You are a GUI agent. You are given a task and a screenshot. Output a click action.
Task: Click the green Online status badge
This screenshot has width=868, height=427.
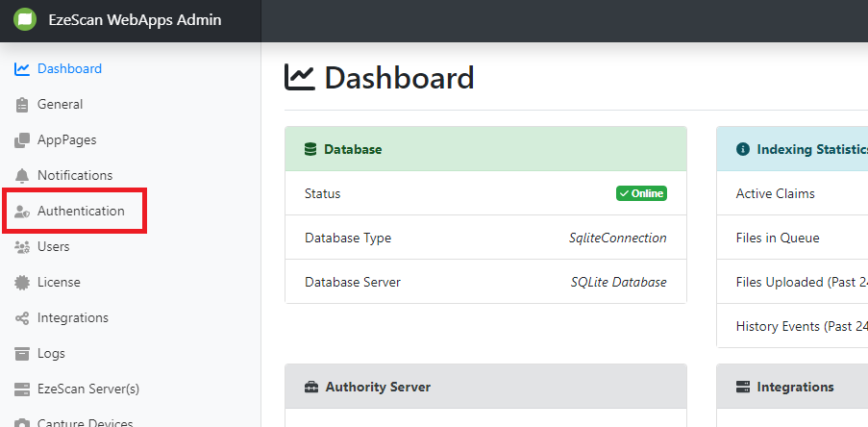tap(641, 193)
